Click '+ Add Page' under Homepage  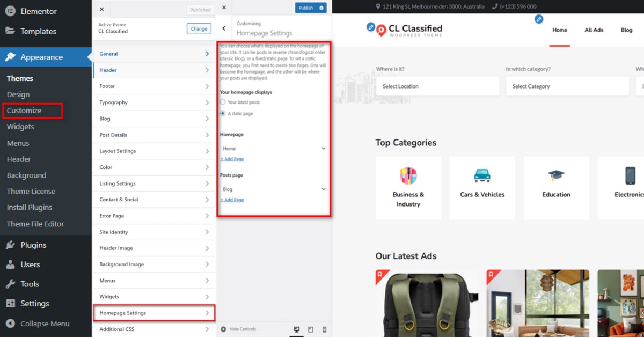(x=232, y=159)
